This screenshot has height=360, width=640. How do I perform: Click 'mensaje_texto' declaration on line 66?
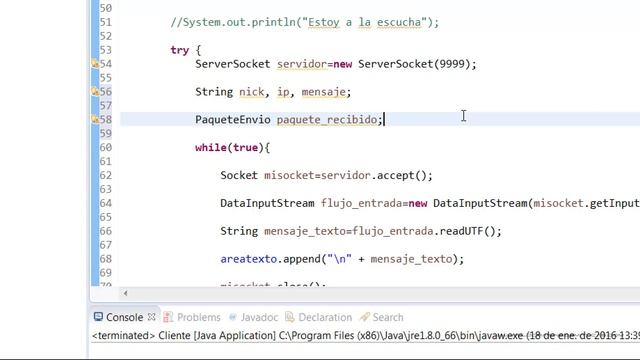coord(305,231)
